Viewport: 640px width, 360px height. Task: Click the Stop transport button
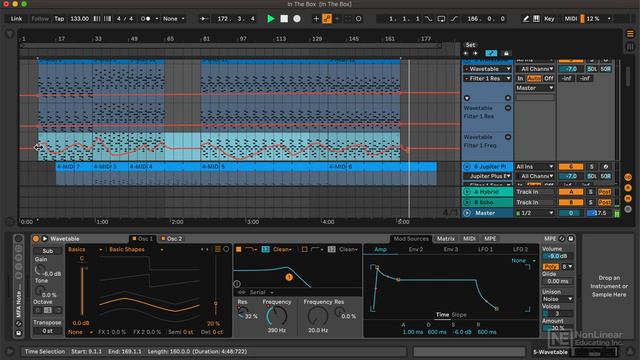(x=284, y=19)
